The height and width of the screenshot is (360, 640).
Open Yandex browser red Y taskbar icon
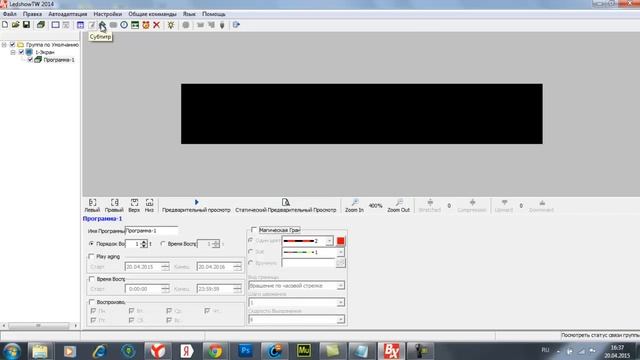157,351
